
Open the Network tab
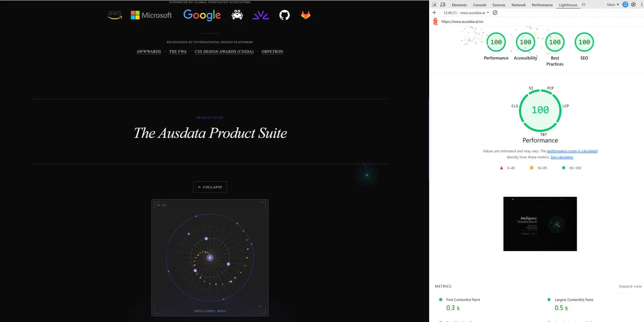point(518,5)
